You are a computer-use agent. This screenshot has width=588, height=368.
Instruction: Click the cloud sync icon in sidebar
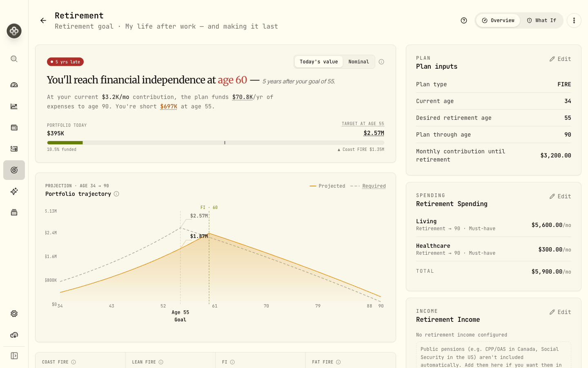point(14,335)
